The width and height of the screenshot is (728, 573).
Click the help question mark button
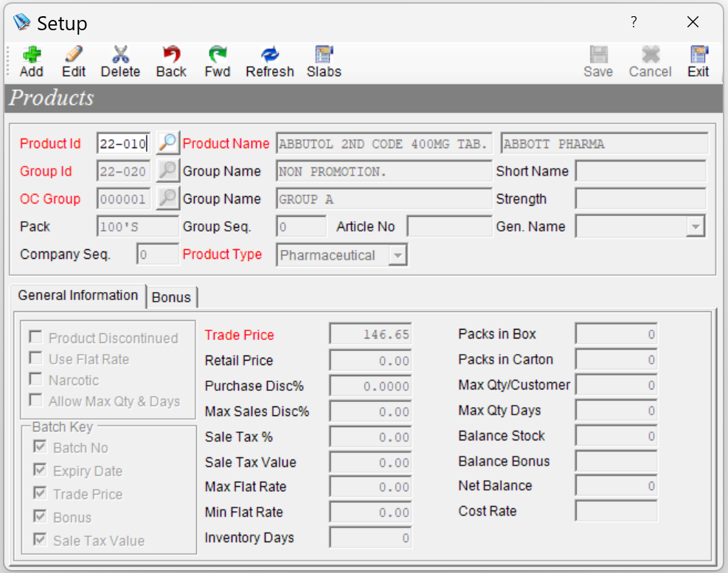click(x=634, y=22)
